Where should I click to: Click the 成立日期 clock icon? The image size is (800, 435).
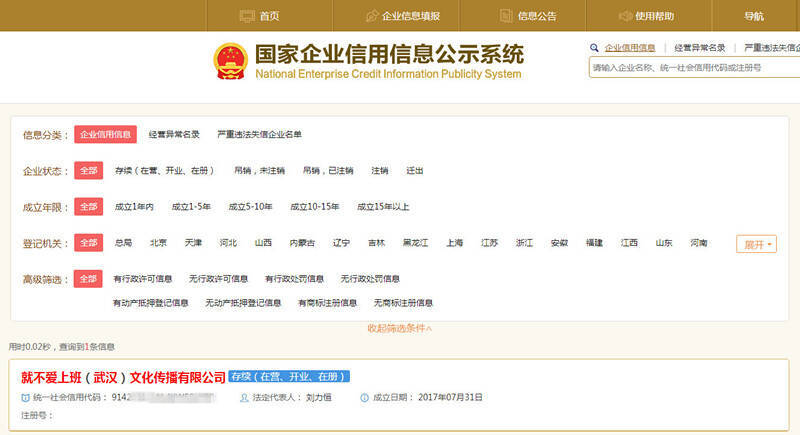click(364, 397)
